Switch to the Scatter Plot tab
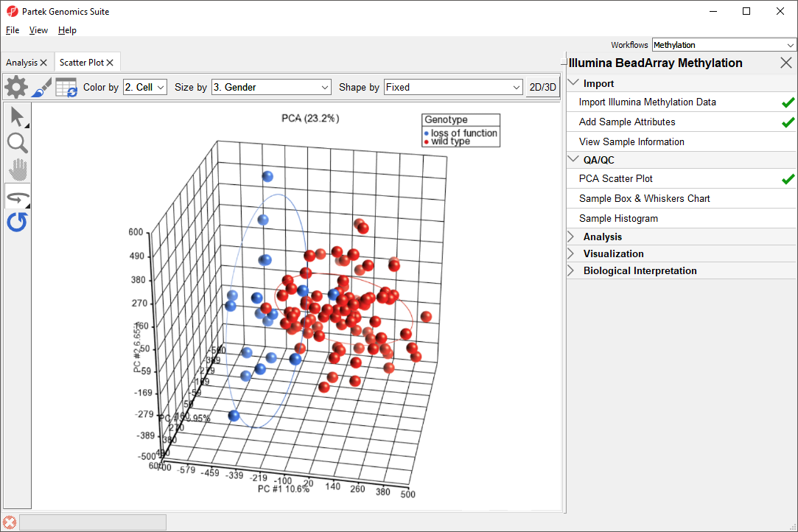Screen dimensions: 798x532 82,63
